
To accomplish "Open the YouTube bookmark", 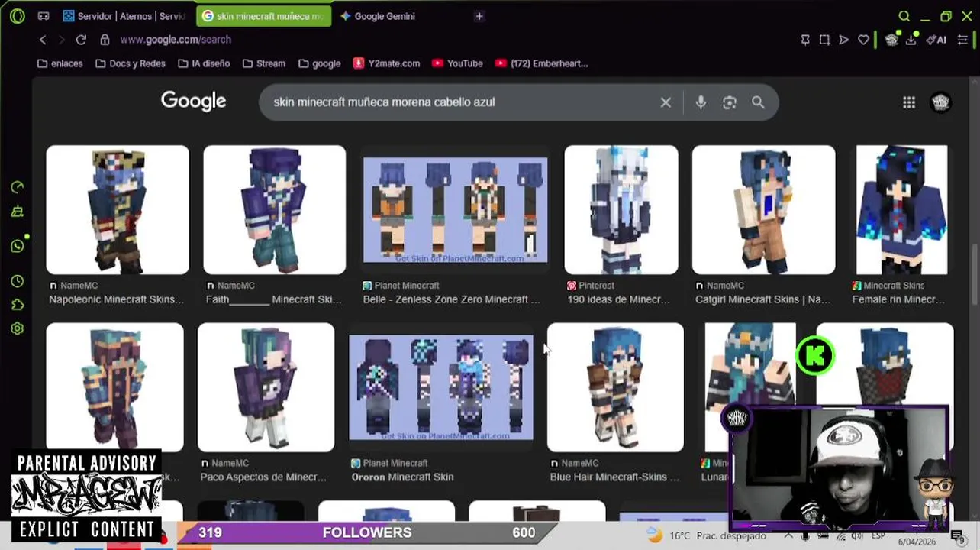I will [457, 63].
